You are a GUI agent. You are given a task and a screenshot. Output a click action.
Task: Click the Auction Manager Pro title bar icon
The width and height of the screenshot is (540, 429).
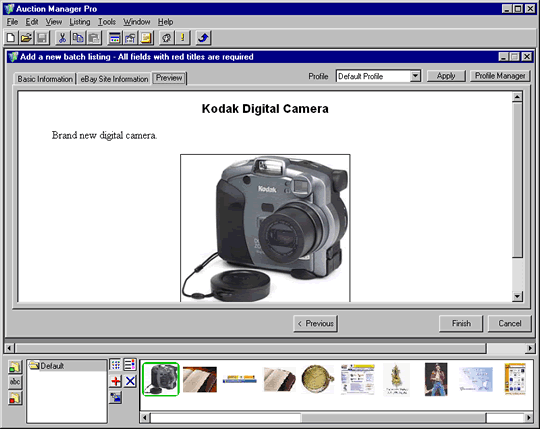9,9
